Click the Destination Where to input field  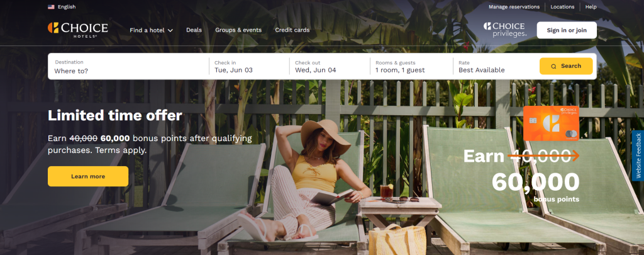tap(128, 66)
